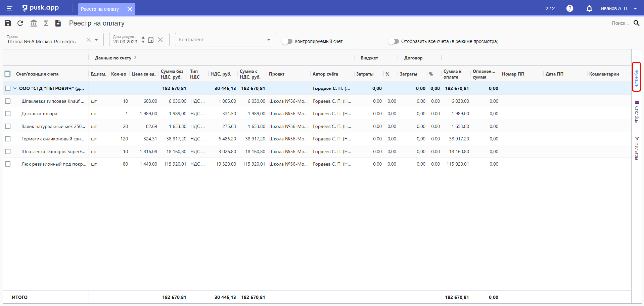
Task: Open the calendar date picker icon
Action: tap(151, 40)
